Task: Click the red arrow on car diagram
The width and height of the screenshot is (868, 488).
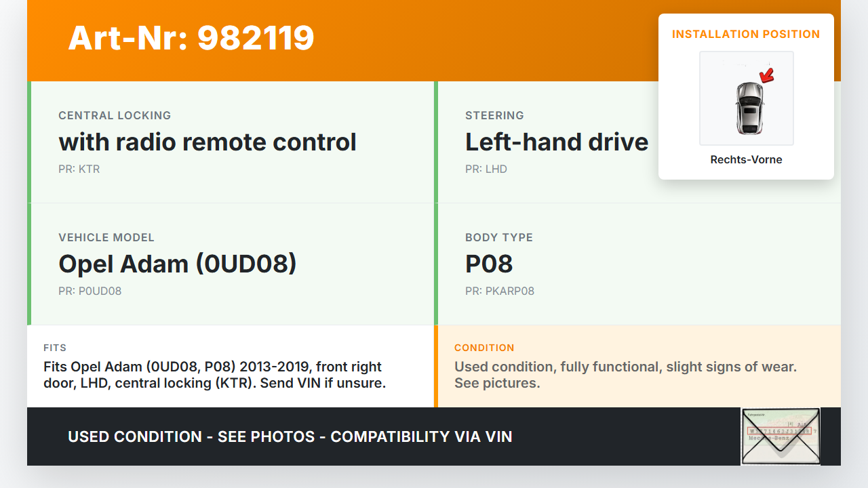Action: click(767, 75)
